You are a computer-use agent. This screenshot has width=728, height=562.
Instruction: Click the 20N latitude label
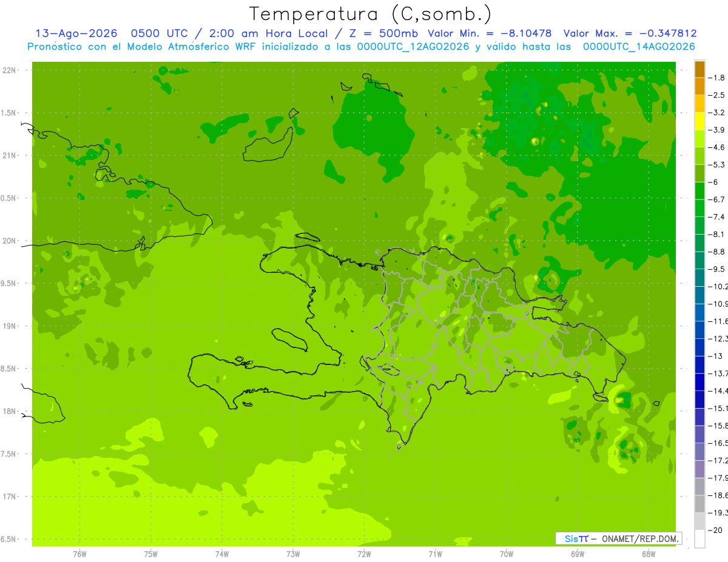pyautogui.click(x=10, y=241)
